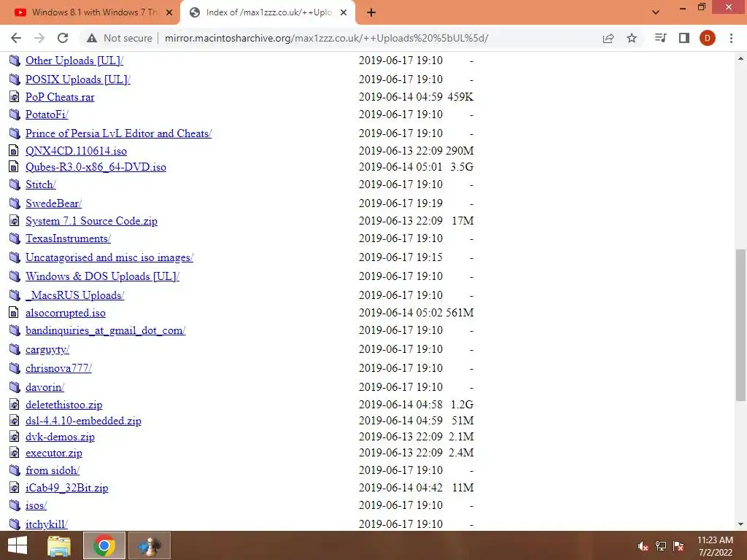Download dvk-demos.zip file

pyautogui.click(x=60, y=437)
